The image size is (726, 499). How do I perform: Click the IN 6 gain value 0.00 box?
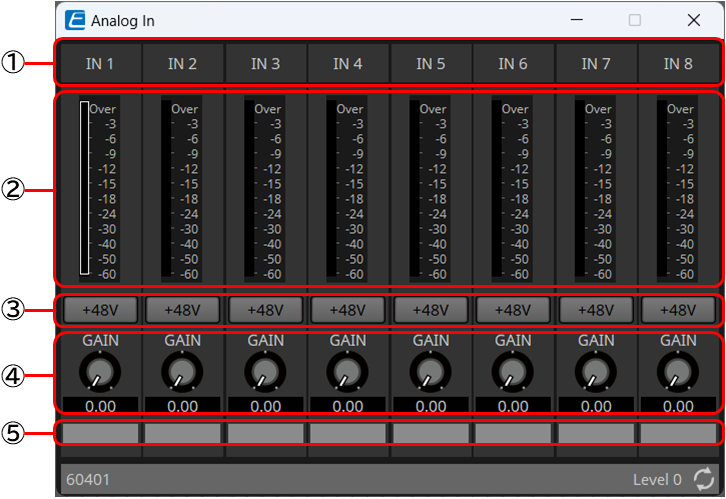click(513, 405)
